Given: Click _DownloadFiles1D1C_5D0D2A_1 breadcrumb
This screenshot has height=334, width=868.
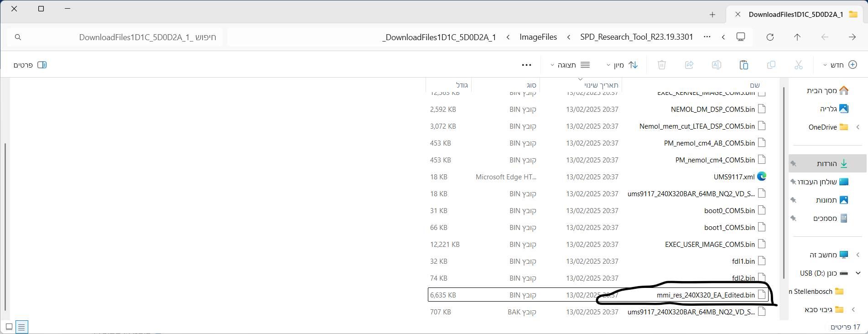Looking at the screenshot, I should [439, 37].
